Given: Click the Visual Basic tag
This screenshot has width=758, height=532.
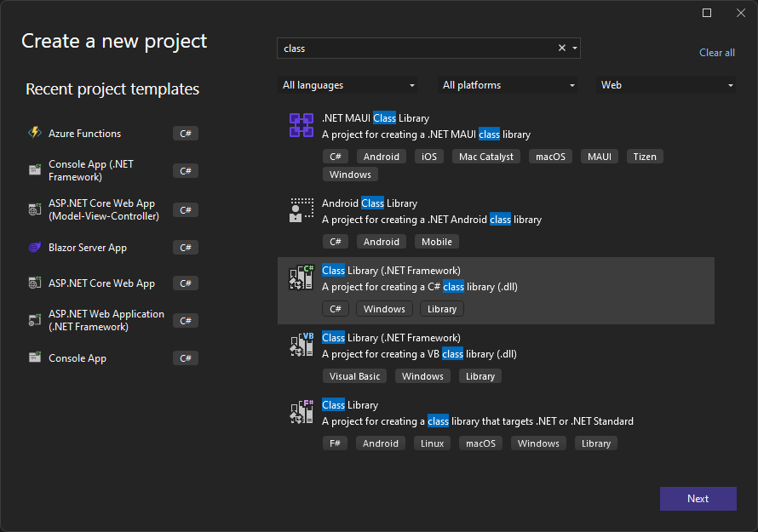Looking at the screenshot, I should tap(354, 376).
